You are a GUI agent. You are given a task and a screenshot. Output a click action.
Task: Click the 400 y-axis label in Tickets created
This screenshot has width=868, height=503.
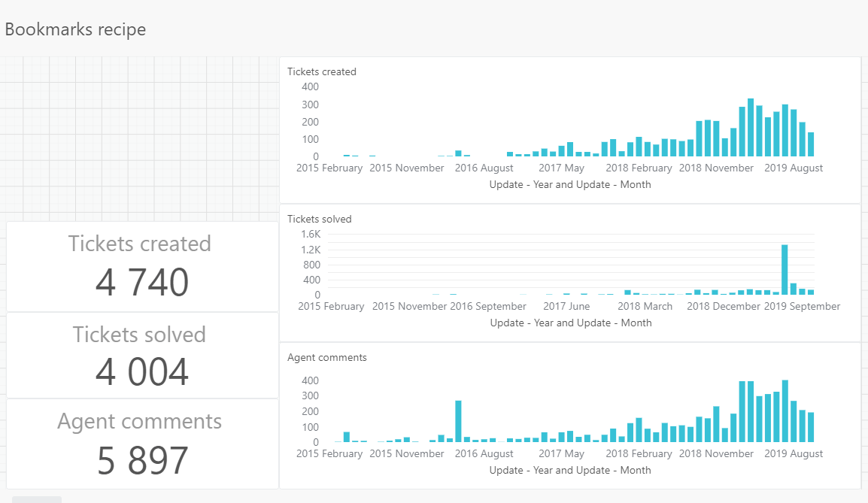click(x=309, y=86)
